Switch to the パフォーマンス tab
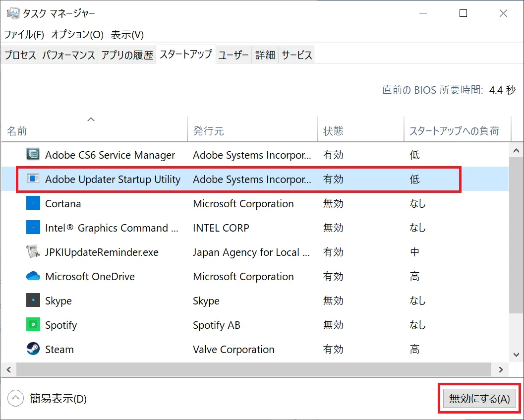Screen dimensions: 524x420 point(68,55)
